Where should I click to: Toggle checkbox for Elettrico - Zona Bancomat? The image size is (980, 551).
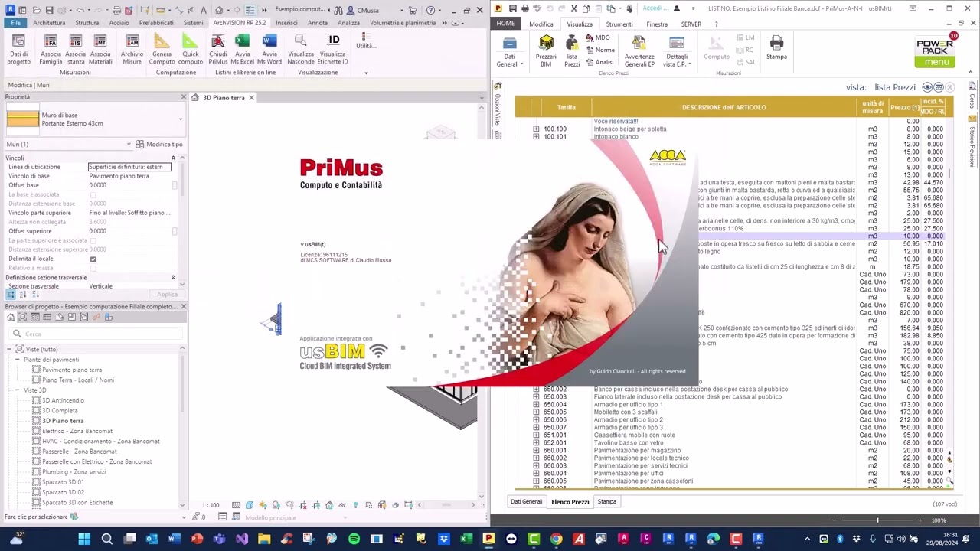tap(36, 431)
